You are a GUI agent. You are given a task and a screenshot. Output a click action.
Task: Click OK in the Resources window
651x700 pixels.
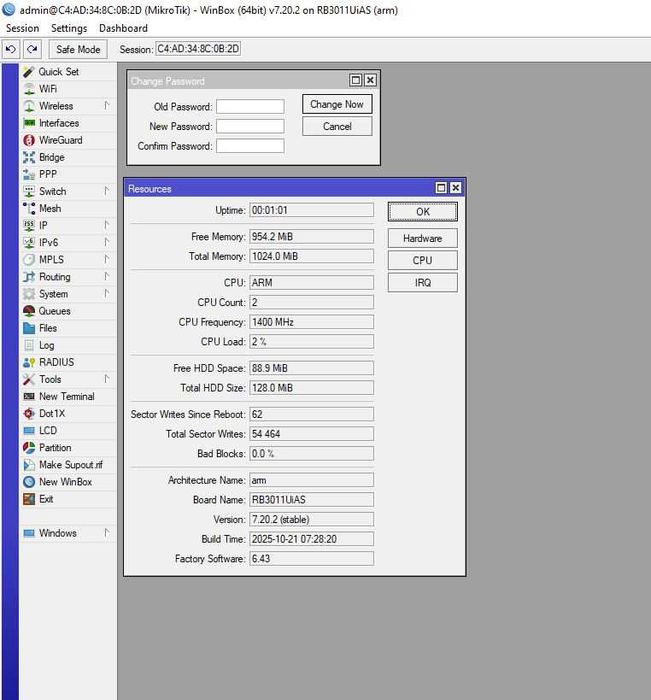423,212
